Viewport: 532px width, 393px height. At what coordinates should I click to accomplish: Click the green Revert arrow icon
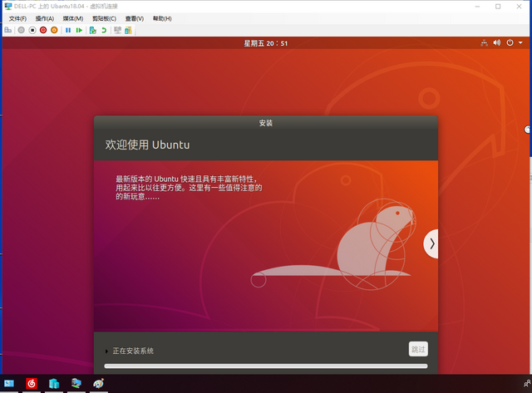(x=104, y=30)
